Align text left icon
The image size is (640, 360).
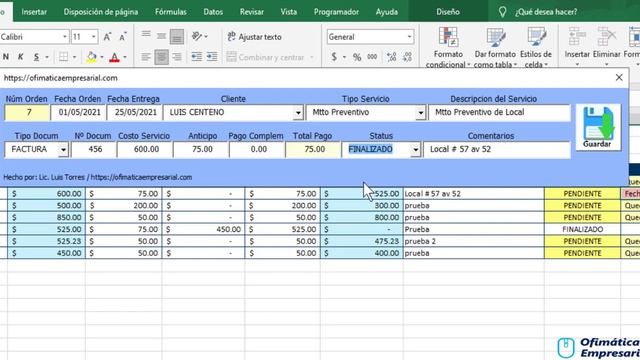tap(146, 57)
